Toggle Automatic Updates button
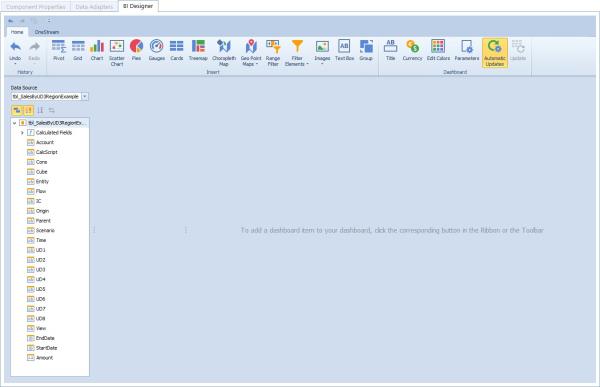The width and height of the screenshot is (600, 387). tap(495, 53)
